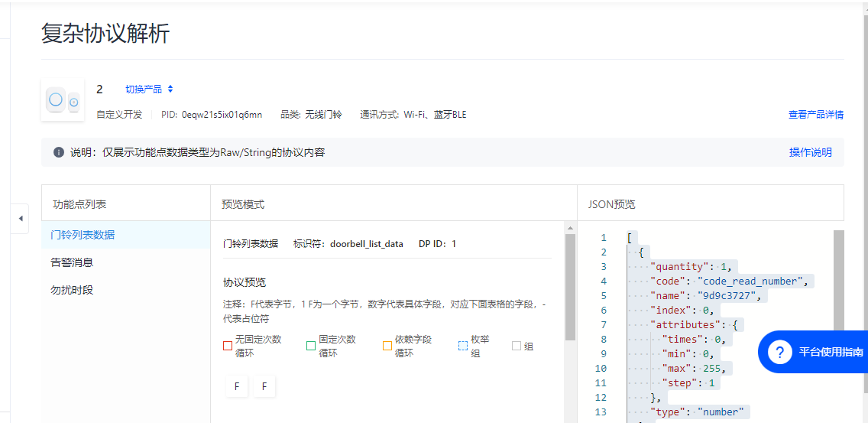Click the "9d9c3727" JSON name value
This screenshot has width=868, height=423.
pyautogui.click(x=727, y=295)
